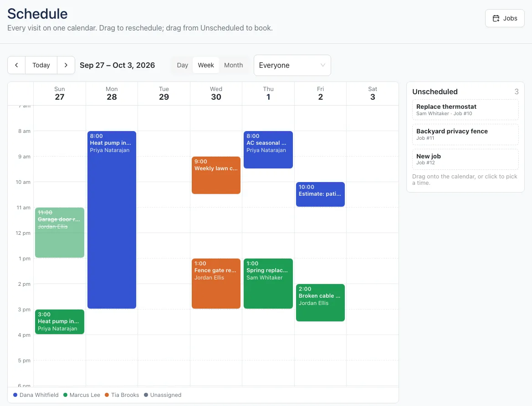
Task: Click the Sun 27 column header
Action: 60,93
